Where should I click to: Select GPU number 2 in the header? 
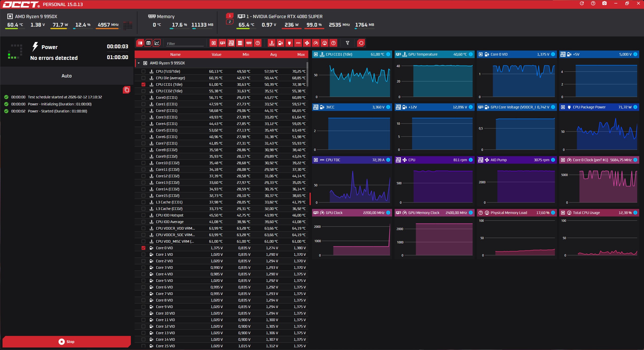pos(230,22)
